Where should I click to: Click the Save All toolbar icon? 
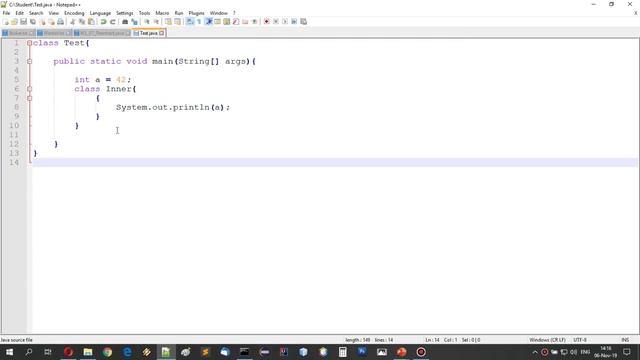point(33,22)
